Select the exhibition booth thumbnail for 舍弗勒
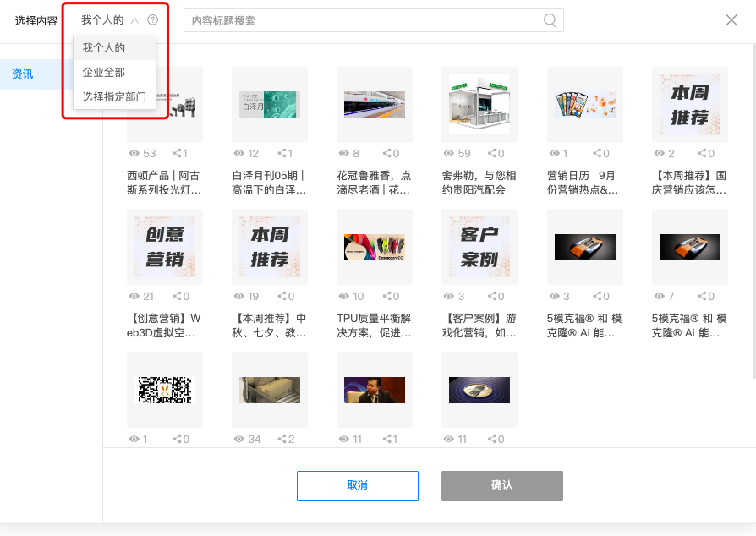The width and height of the screenshot is (756, 536). pos(479,104)
